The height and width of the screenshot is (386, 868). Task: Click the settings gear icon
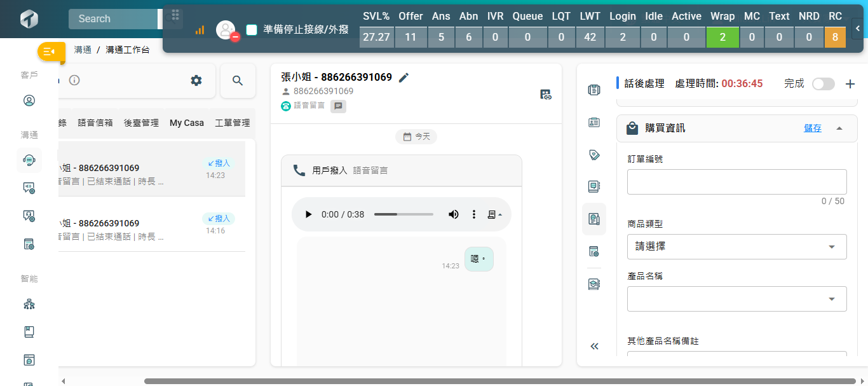click(196, 81)
